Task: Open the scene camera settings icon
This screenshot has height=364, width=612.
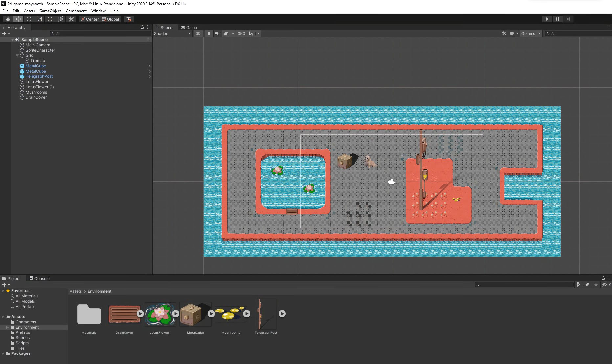Action: pyautogui.click(x=512, y=33)
